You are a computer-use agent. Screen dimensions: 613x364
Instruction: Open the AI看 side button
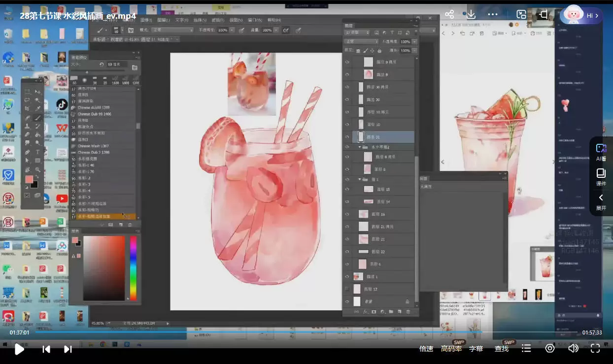pos(601,152)
